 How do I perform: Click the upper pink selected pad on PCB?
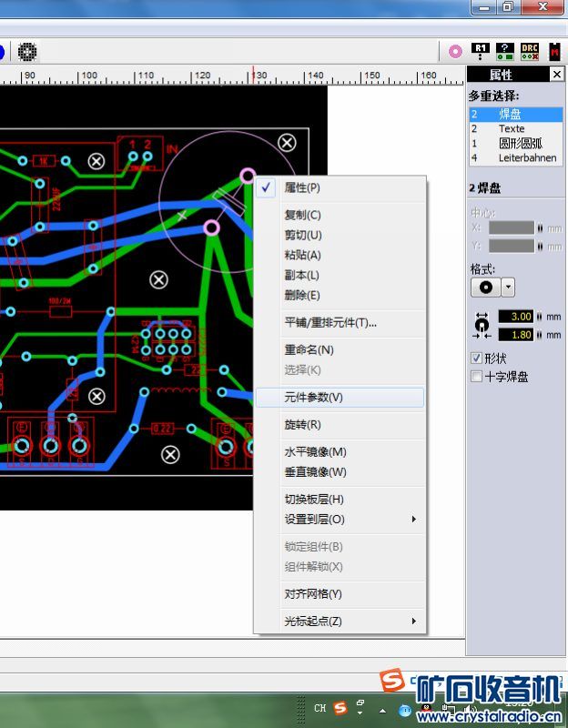click(x=248, y=176)
